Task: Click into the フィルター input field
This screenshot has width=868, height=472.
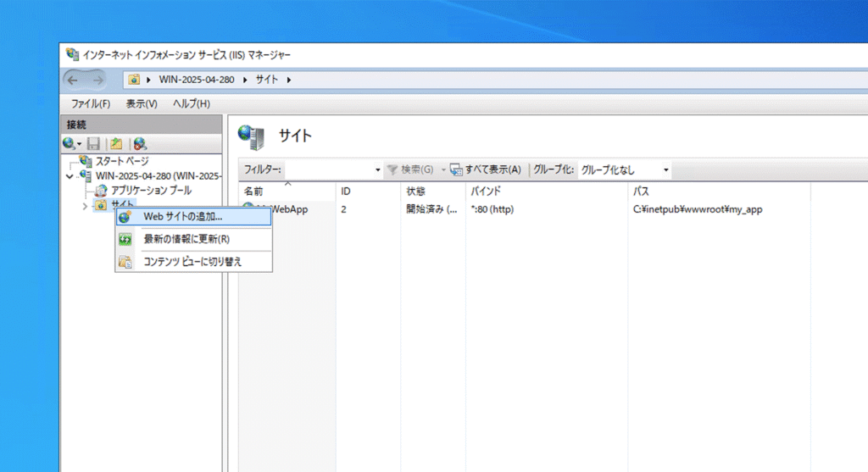Action: tap(329, 169)
